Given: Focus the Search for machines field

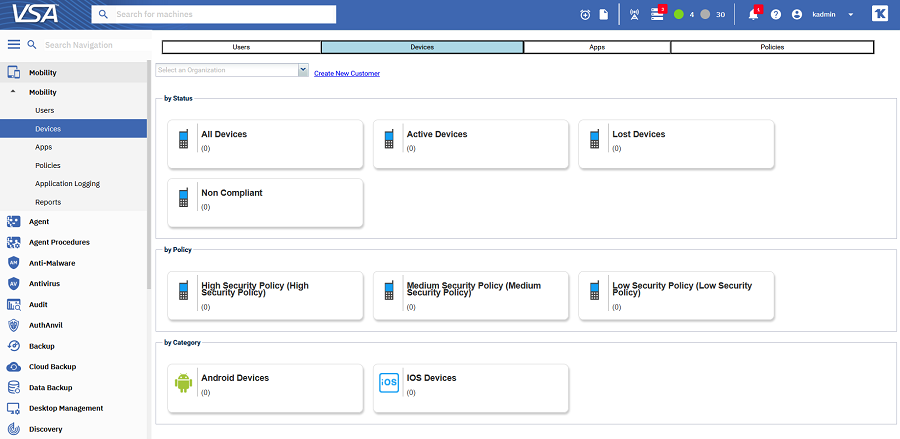Looking at the screenshot, I should click(214, 14).
